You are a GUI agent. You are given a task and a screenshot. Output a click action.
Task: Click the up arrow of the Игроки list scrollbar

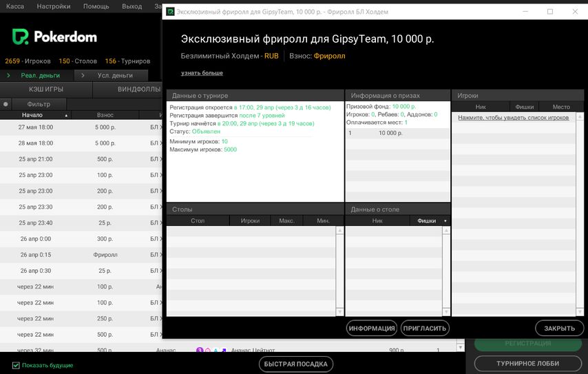point(580,116)
